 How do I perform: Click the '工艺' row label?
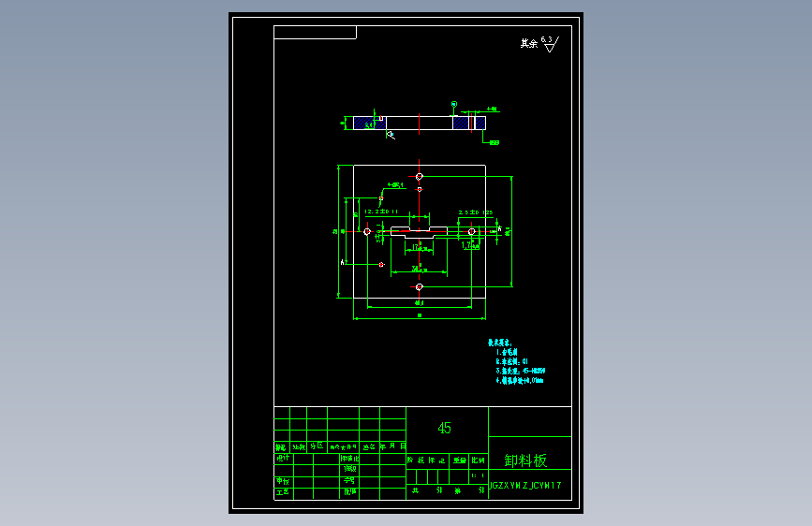coord(283,491)
